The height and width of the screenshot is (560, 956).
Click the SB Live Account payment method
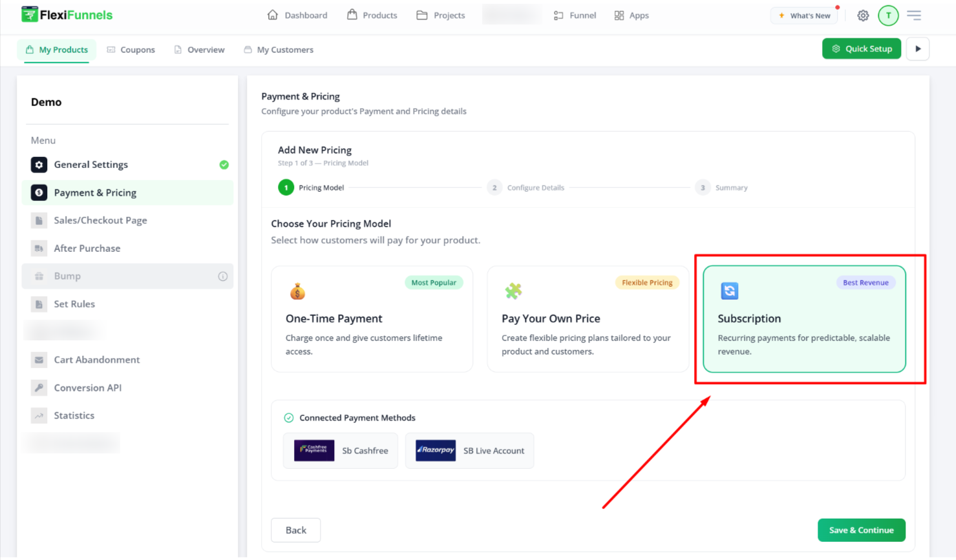(470, 451)
